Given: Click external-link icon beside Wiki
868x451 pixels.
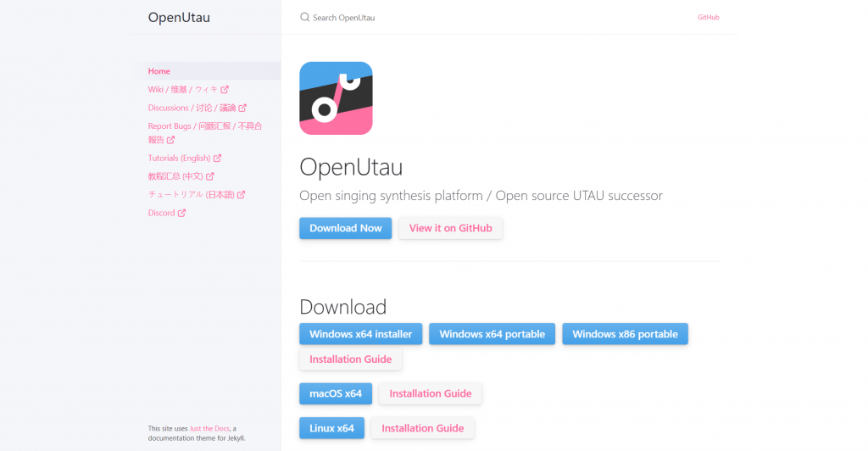Looking at the screenshot, I should pyautogui.click(x=224, y=90).
